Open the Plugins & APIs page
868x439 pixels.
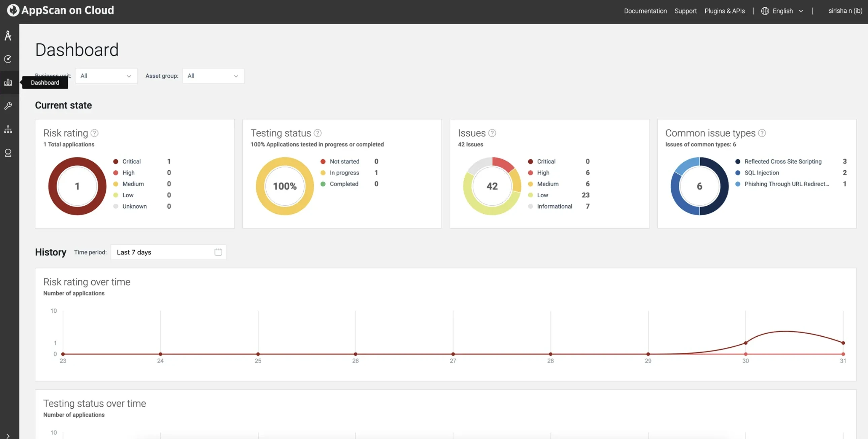(x=725, y=11)
